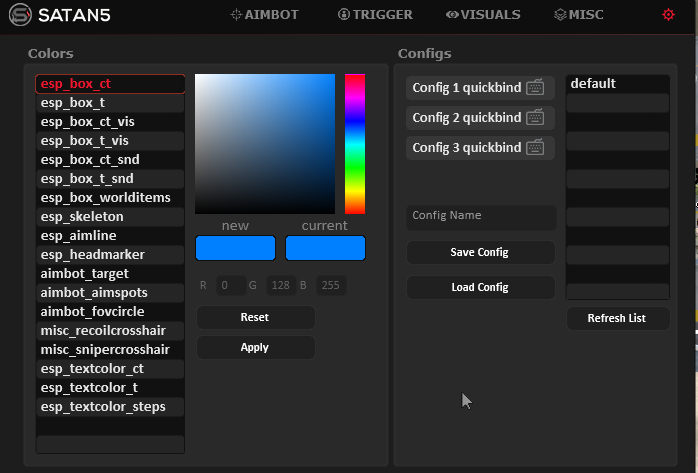
Task: Select 'default' in config list
Action: coord(618,84)
